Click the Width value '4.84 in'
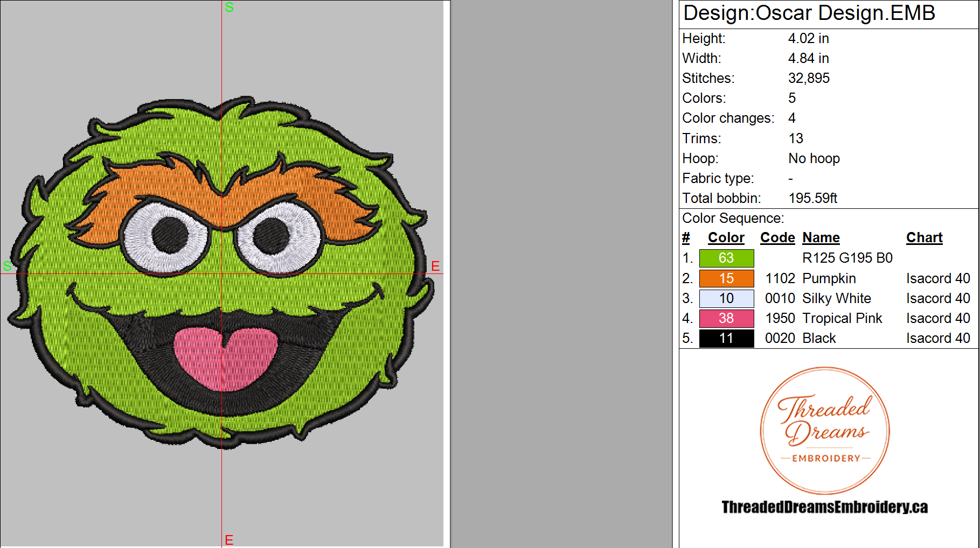Viewport: 980px width, 548px height. click(x=808, y=58)
